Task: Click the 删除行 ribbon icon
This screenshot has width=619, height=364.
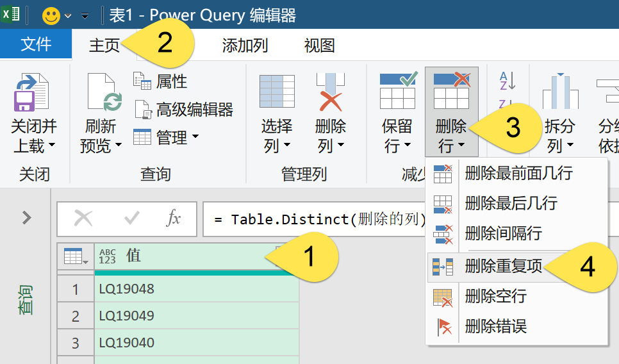Action: tap(452, 90)
